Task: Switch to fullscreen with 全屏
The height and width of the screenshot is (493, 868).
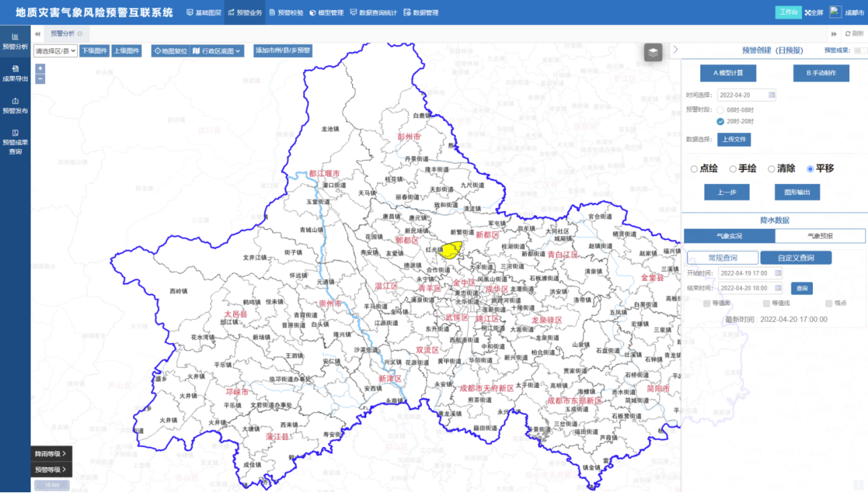Action: pyautogui.click(x=814, y=13)
